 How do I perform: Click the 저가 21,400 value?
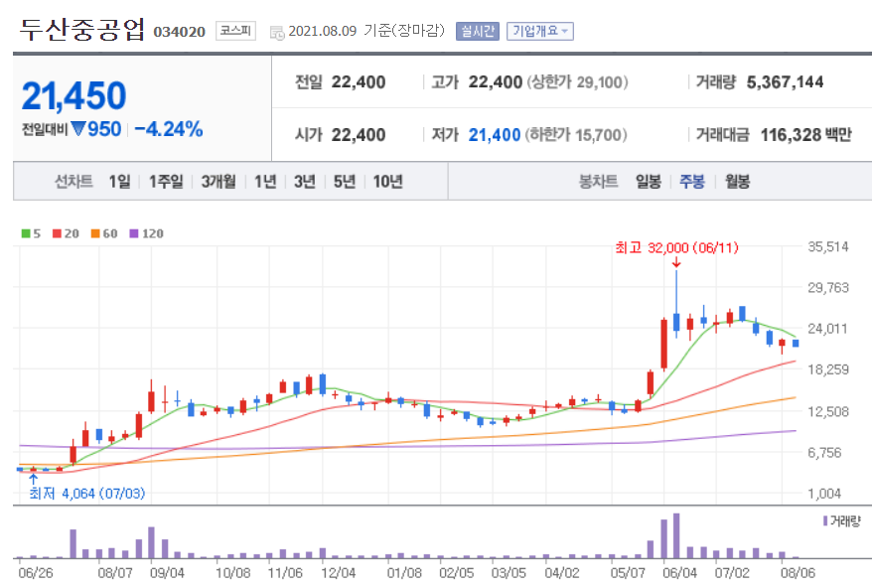click(494, 135)
